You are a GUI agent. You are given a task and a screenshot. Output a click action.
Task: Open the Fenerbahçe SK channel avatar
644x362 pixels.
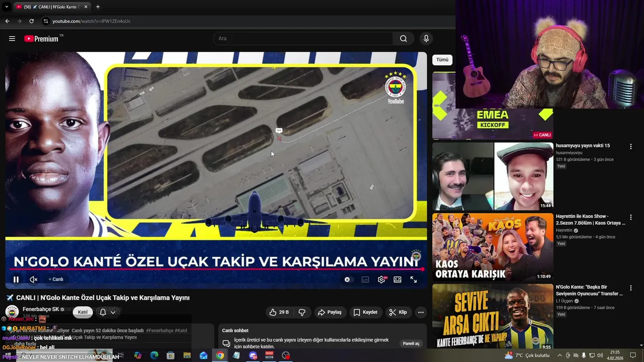(x=12, y=312)
